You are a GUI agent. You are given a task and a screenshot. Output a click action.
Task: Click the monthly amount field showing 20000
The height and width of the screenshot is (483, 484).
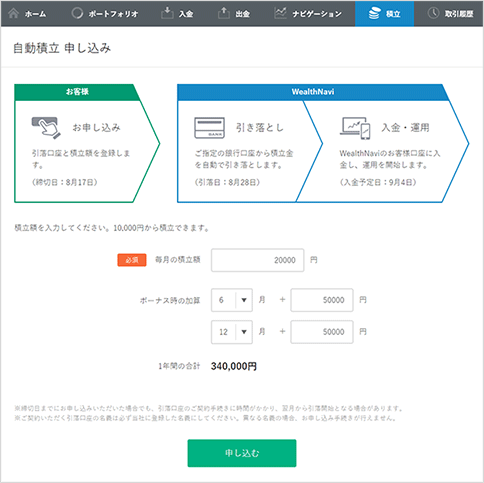[258, 260]
